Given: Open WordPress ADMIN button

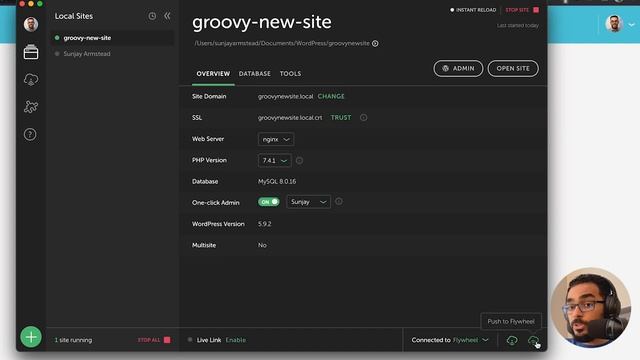Looking at the screenshot, I should coord(458,69).
